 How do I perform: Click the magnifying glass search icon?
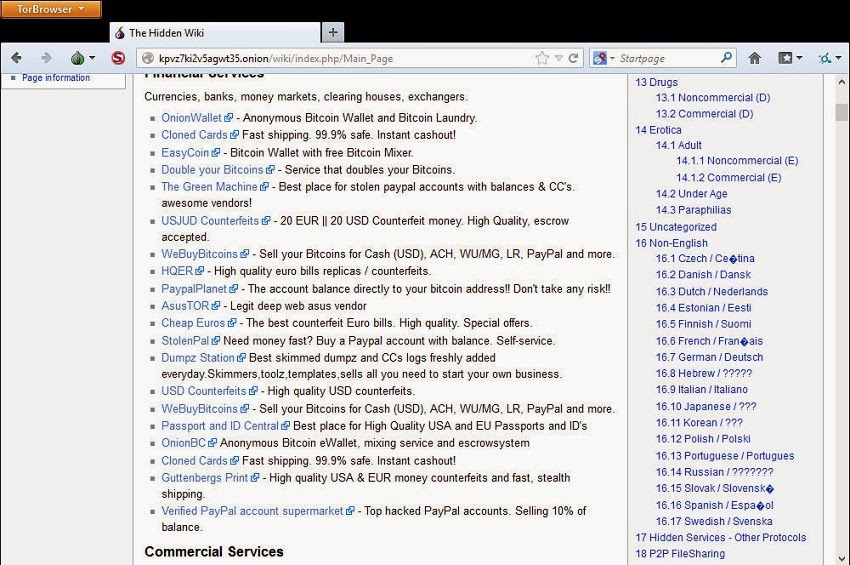726,57
